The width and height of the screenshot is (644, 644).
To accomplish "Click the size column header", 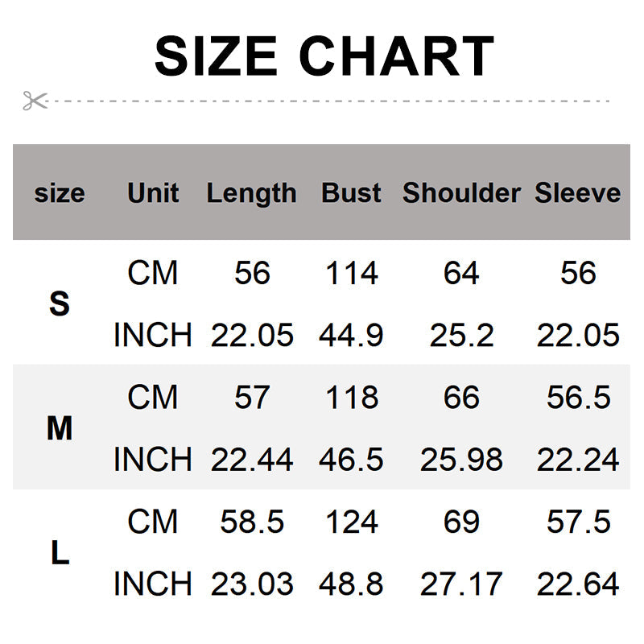I will (x=60, y=193).
